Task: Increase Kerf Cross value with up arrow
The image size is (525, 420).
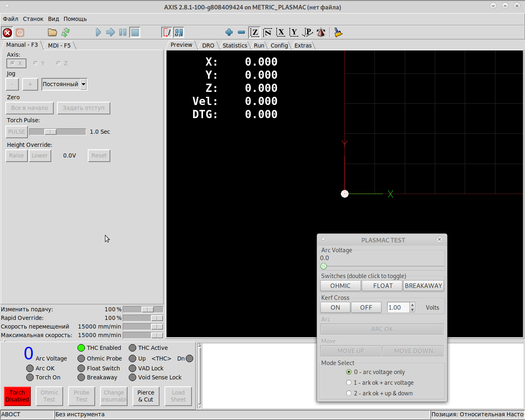Action: [x=412, y=305]
